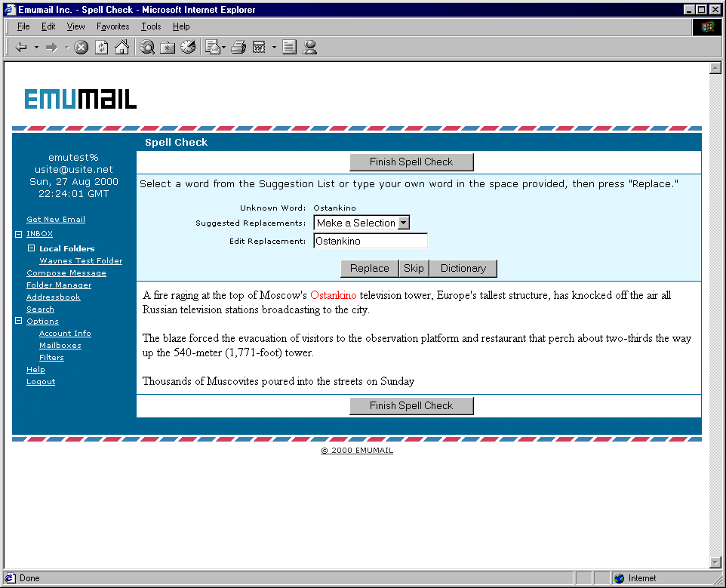Click the top Finish Spell Check button
The width and height of the screenshot is (726, 588).
pos(411,162)
